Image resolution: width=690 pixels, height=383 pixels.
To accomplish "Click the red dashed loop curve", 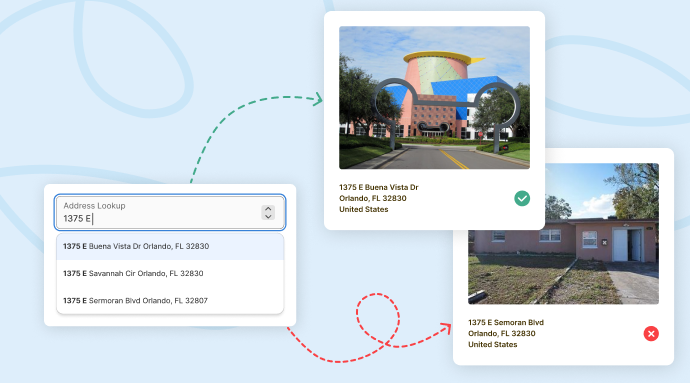I will (378, 319).
